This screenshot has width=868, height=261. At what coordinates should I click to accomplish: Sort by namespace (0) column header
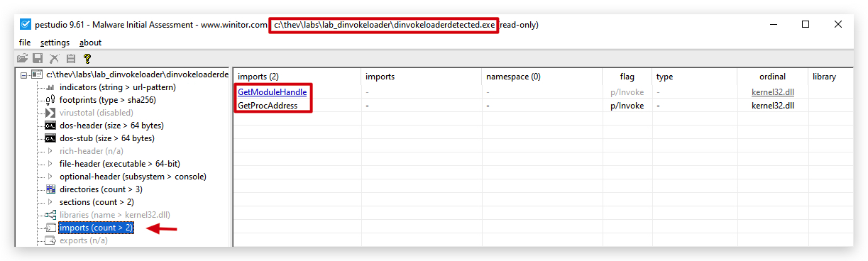click(542, 77)
